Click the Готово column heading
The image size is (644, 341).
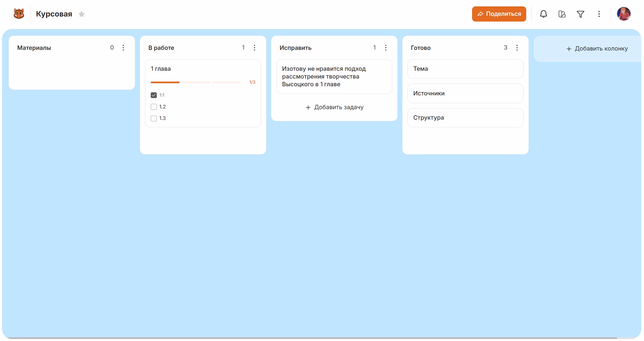pos(421,48)
